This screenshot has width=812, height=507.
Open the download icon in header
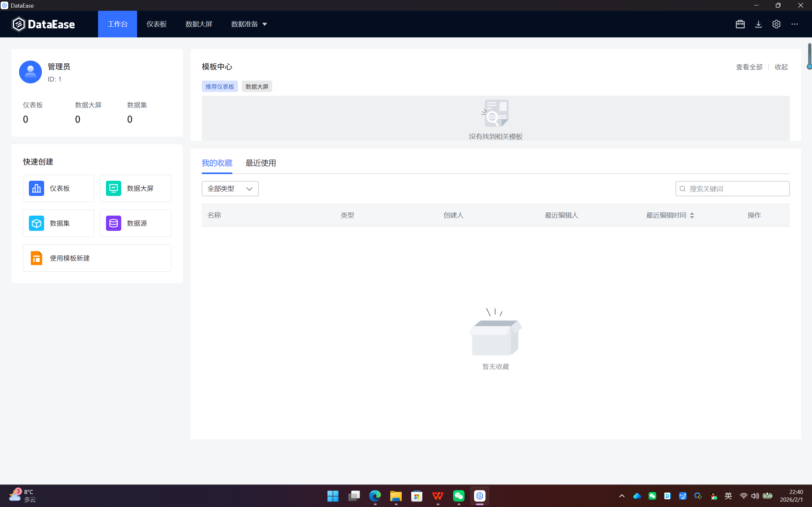point(758,24)
